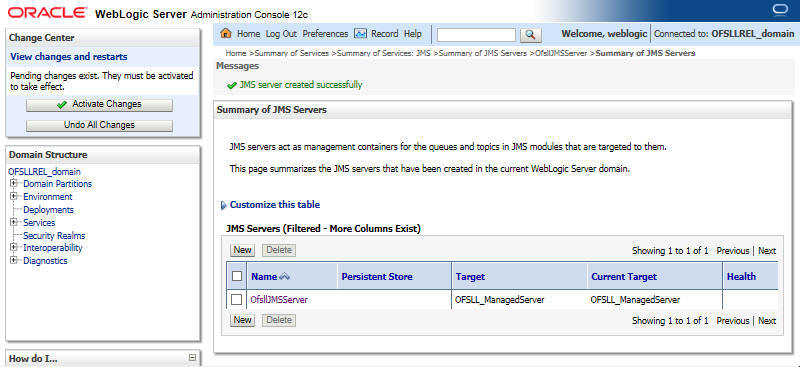Click the Welcome, weblogic text

pos(604,34)
